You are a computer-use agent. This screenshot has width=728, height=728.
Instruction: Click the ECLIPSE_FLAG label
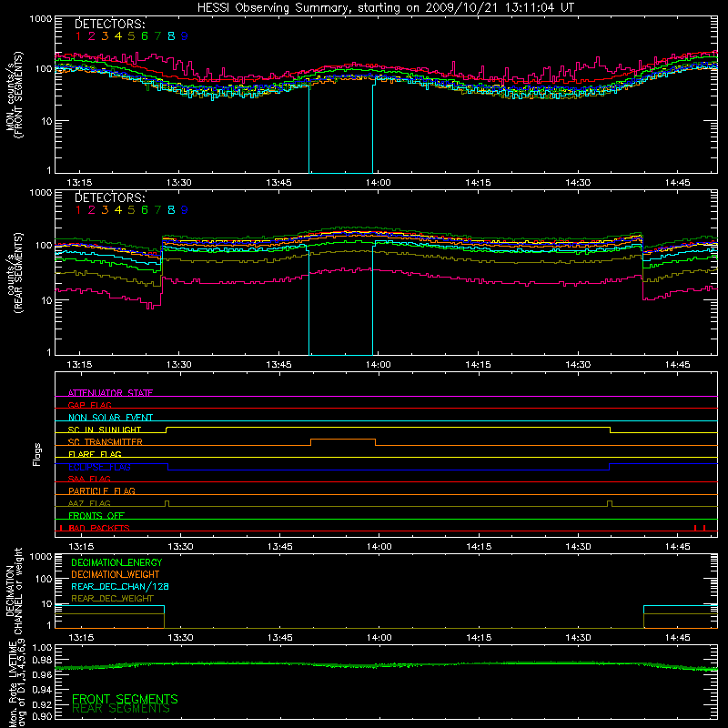(x=99, y=467)
